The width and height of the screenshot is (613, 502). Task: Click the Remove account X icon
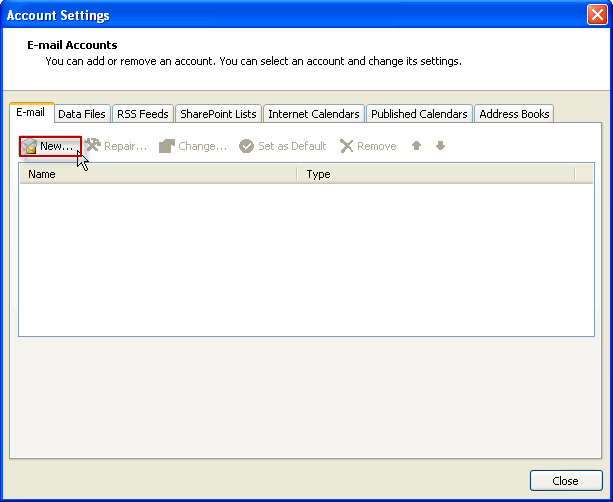pos(347,146)
